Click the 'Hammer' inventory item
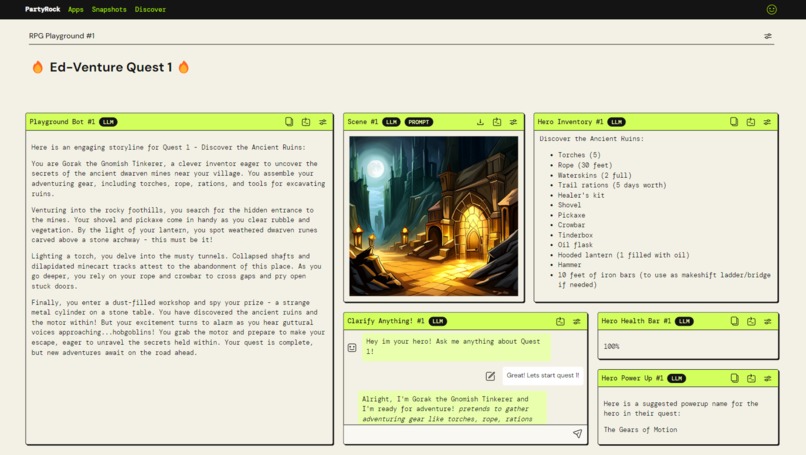Screen dimensions: 806x455 point(570,265)
